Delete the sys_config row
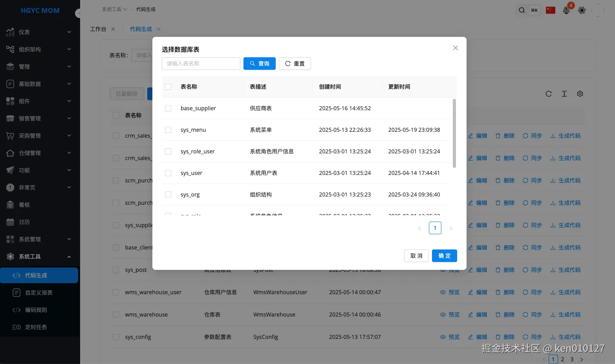Viewport: 615px width, 364px height. point(505,337)
